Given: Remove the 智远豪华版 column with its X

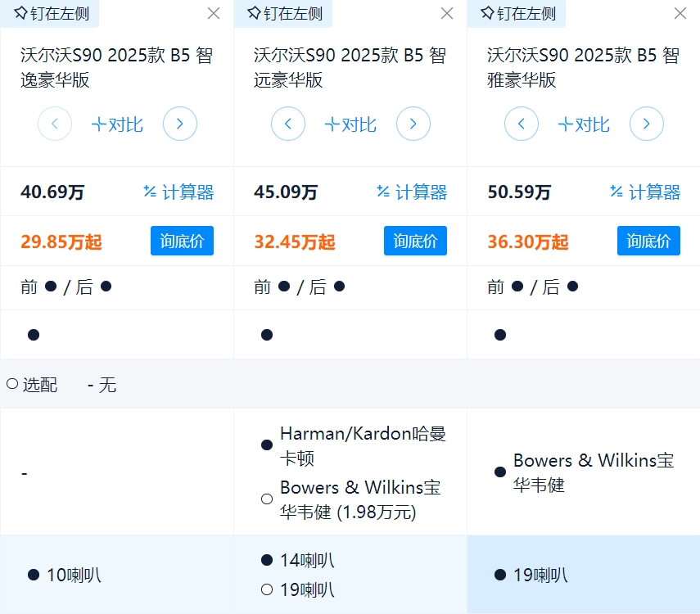Looking at the screenshot, I should (x=447, y=13).
